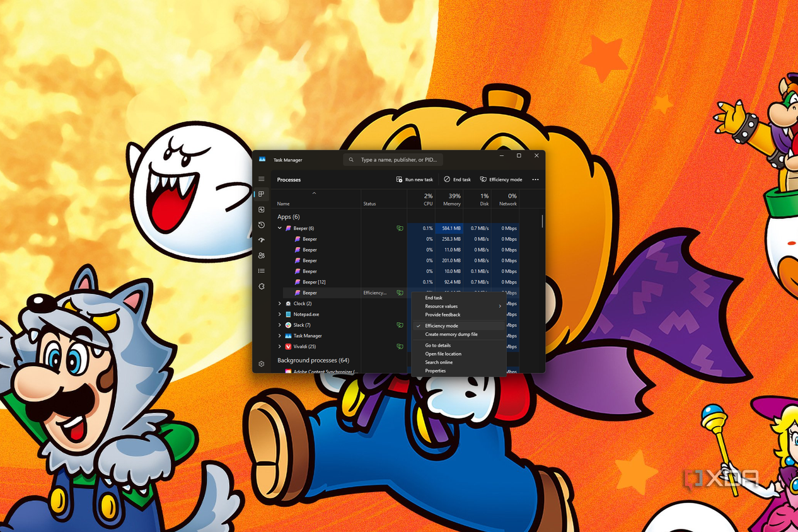This screenshot has width=798, height=532.
Task: Open the Task Manager hamburger navigation menu
Action: coord(262,179)
